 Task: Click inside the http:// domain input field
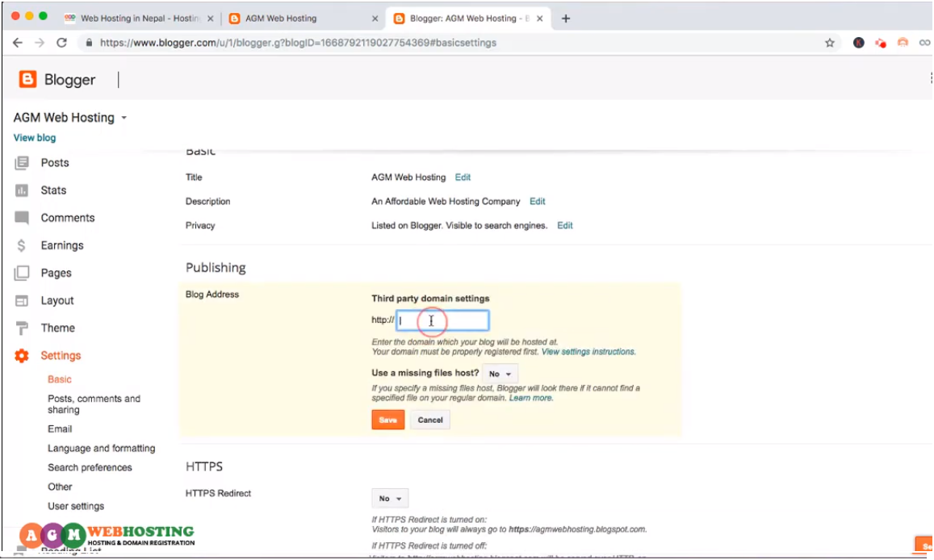click(442, 320)
